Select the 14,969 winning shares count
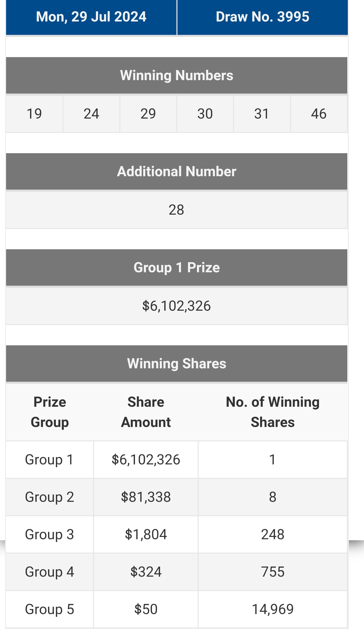 pos(273,609)
